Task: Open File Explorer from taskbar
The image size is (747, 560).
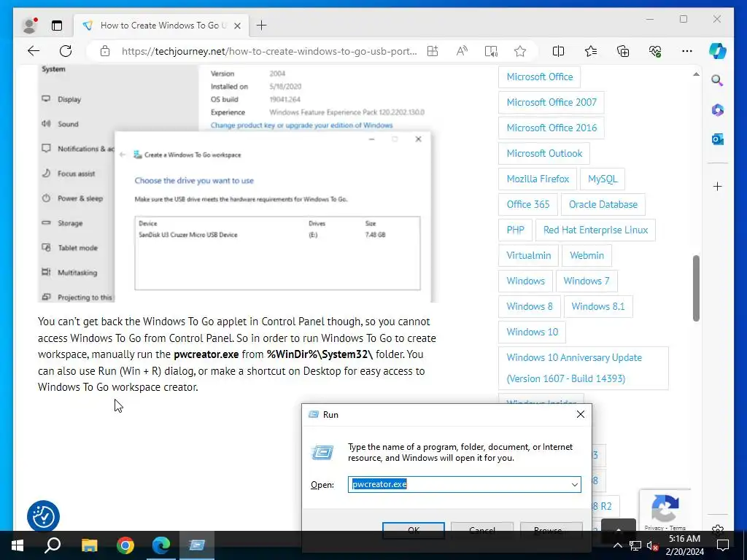Action: pyautogui.click(x=89, y=545)
